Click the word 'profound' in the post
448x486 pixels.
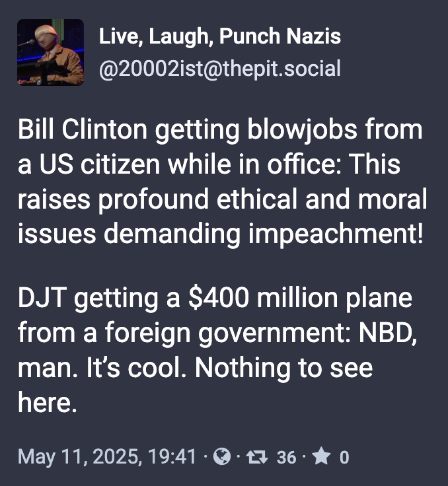(x=153, y=200)
